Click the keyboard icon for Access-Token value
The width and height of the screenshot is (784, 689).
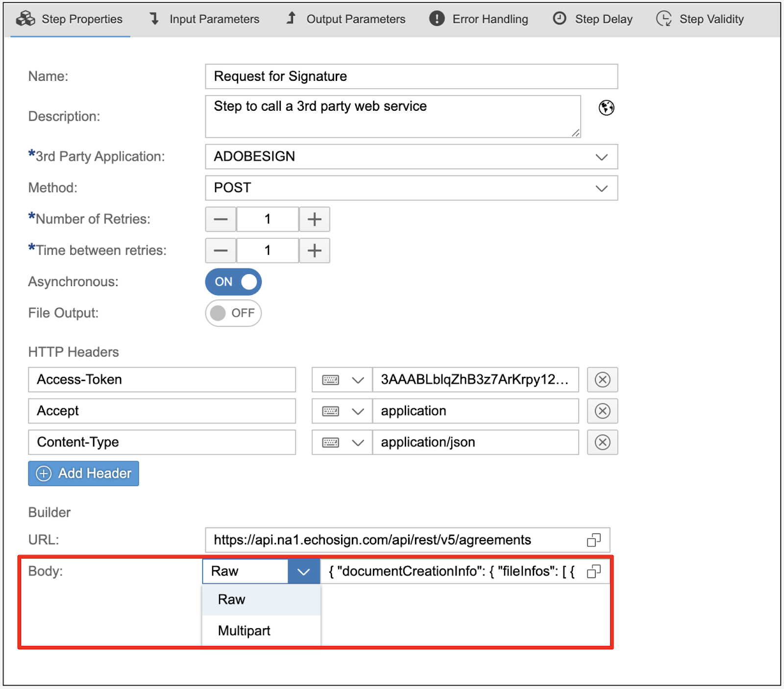point(331,380)
